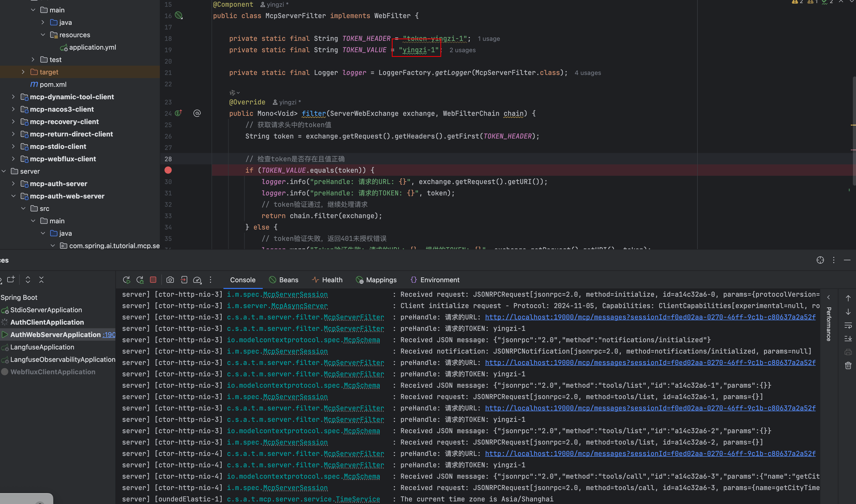Open pom.xml in project tree

(53, 84)
